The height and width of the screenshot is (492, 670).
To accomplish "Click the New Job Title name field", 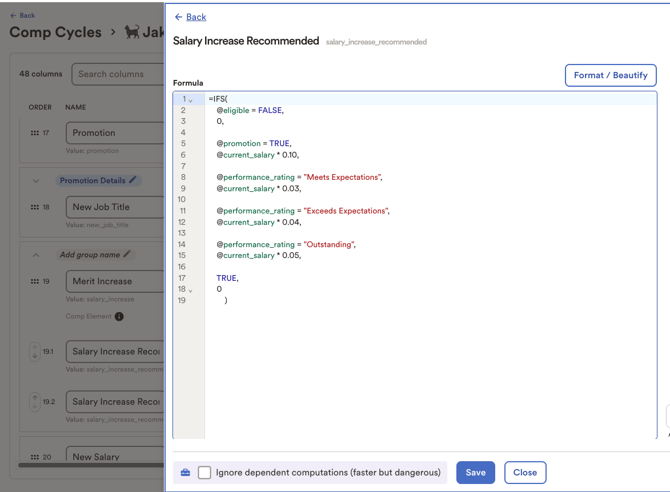I will tap(115, 207).
